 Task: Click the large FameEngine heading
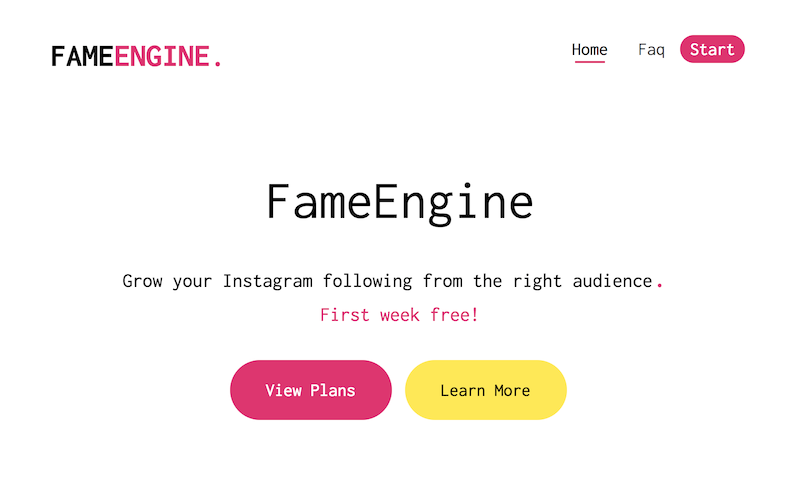pos(399,201)
